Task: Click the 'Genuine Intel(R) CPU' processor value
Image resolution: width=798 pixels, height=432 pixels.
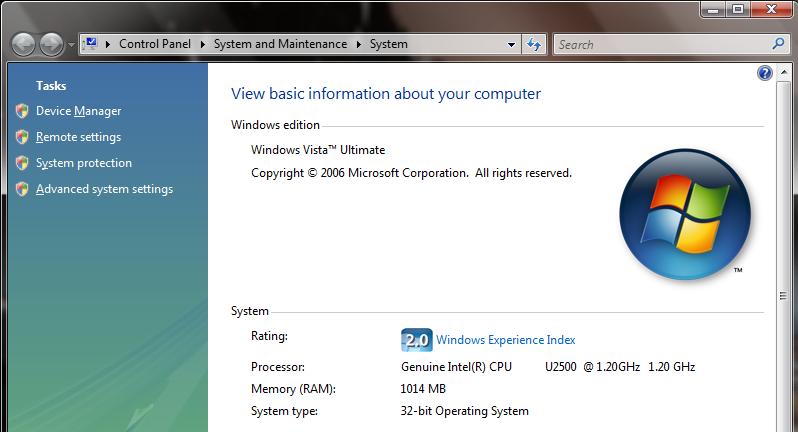Action: click(x=457, y=367)
